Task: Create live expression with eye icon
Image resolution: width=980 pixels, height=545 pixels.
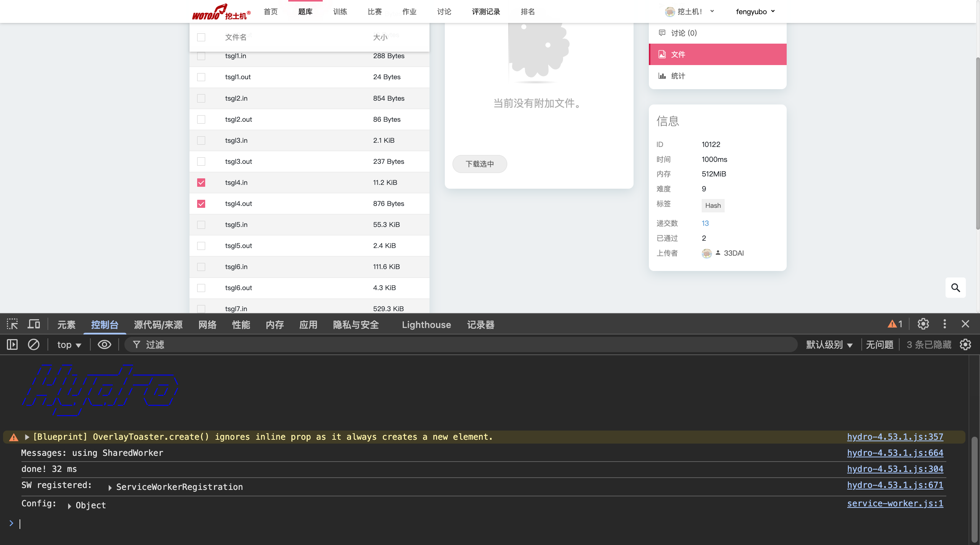Action: (x=104, y=344)
